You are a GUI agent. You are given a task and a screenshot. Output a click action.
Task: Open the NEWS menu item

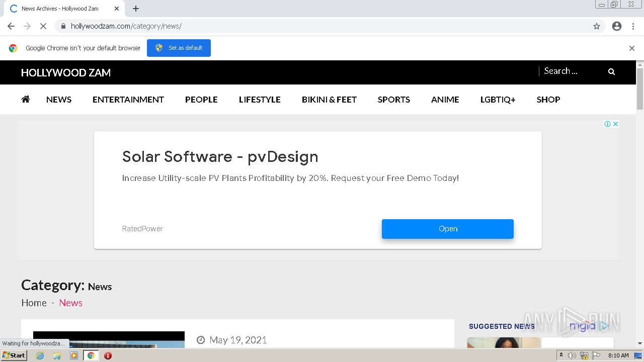coord(59,100)
